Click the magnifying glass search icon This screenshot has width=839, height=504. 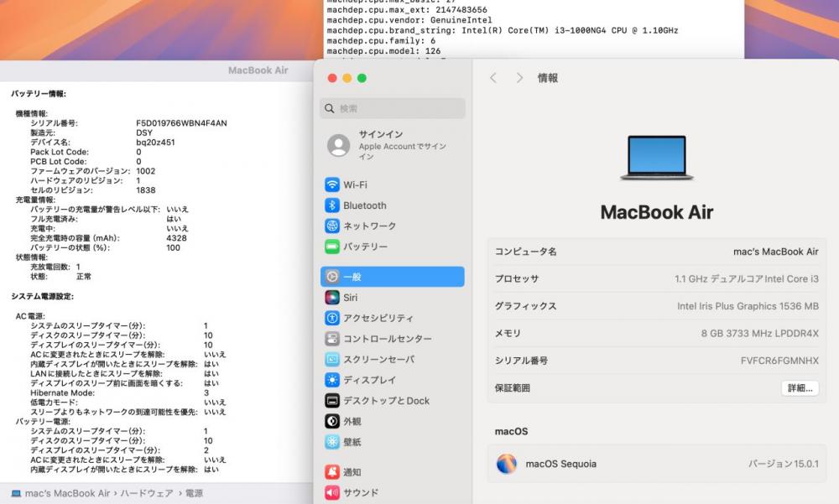pos(330,109)
